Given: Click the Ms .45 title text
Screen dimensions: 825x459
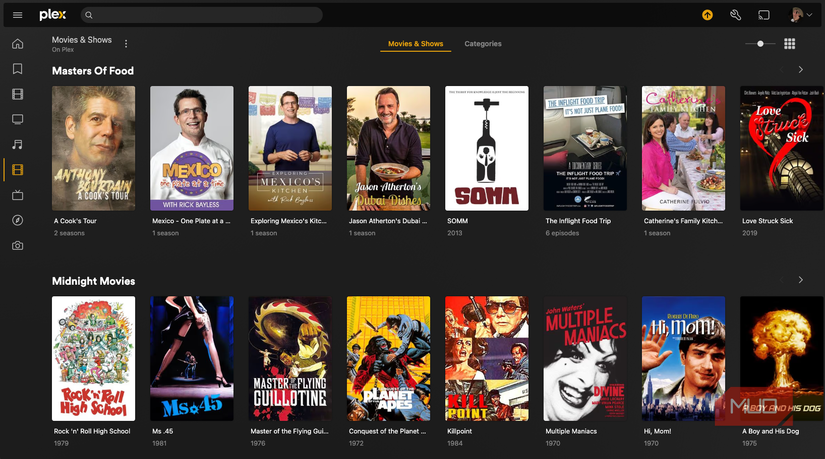Looking at the screenshot, I should tap(163, 431).
